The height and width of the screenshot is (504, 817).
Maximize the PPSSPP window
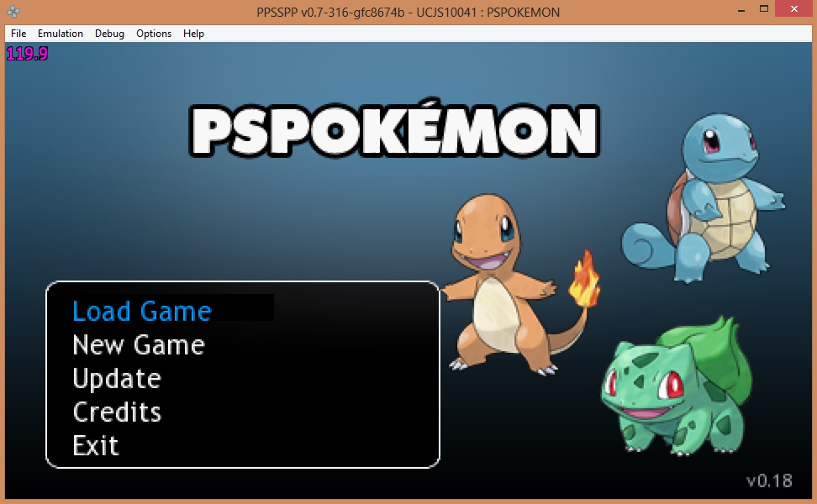coord(763,10)
